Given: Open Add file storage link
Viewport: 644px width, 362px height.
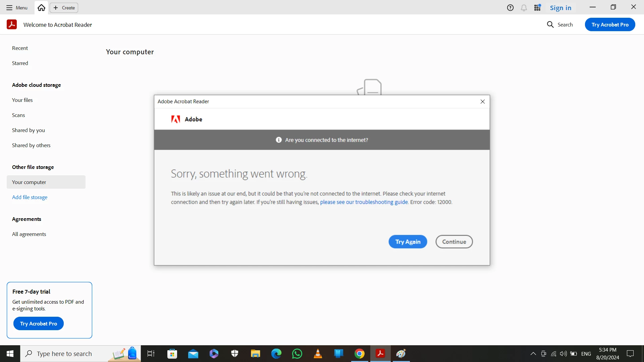Looking at the screenshot, I should coord(30,197).
